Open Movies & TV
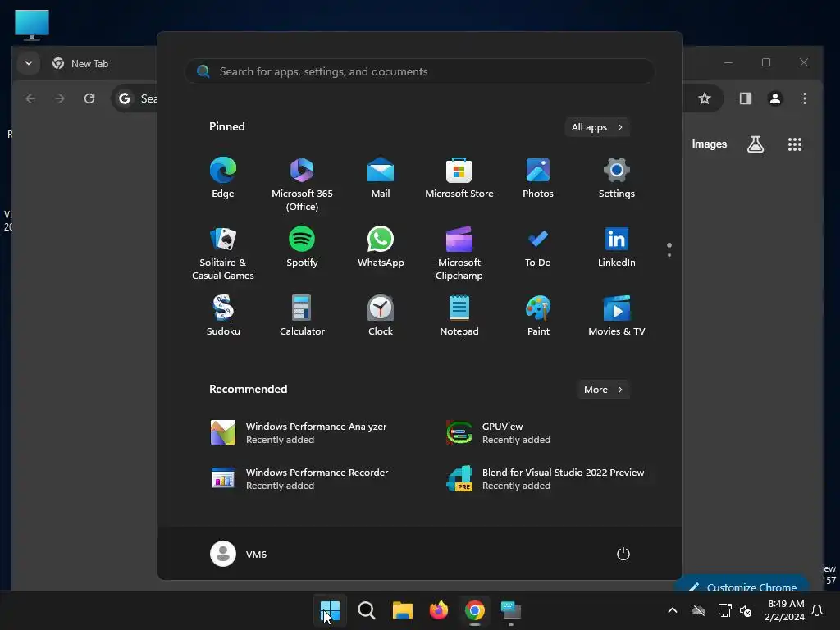Image resolution: width=840 pixels, height=630 pixels. coord(617,316)
